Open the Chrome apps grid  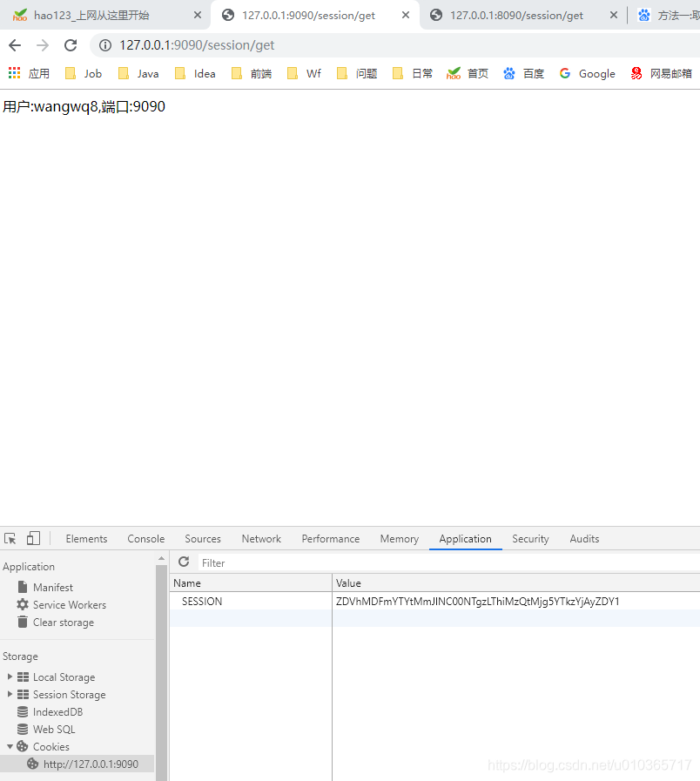[x=15, y=73]
